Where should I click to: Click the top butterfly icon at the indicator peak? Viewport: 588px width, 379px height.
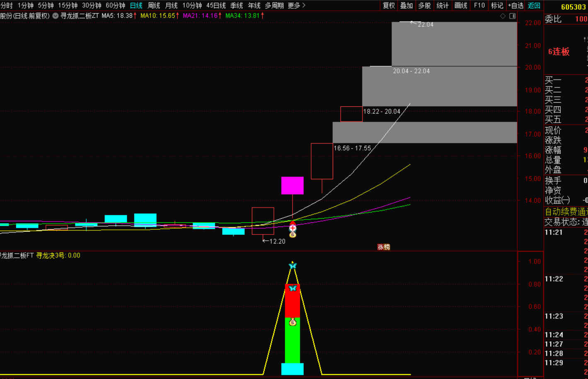293,266
